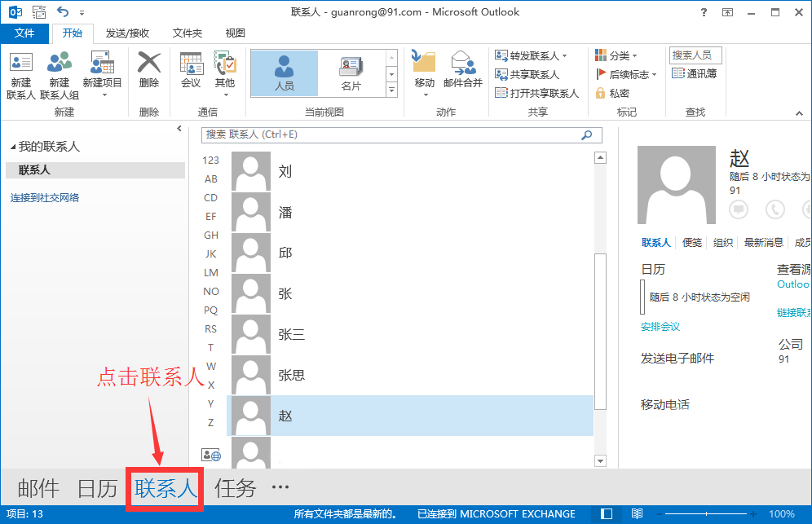Open the Address Book (通讯簿)
The image size is (812, 524).
click(x=694, y=73)
